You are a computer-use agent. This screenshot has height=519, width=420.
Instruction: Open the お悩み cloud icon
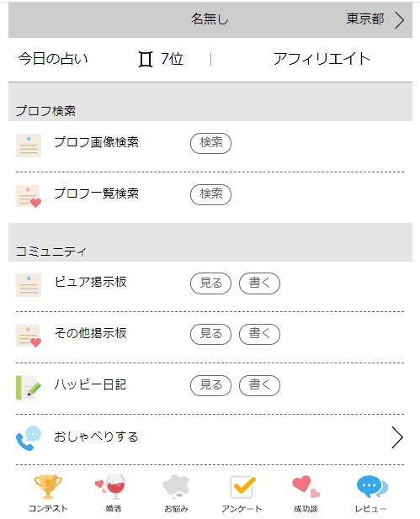coord(176,486)
